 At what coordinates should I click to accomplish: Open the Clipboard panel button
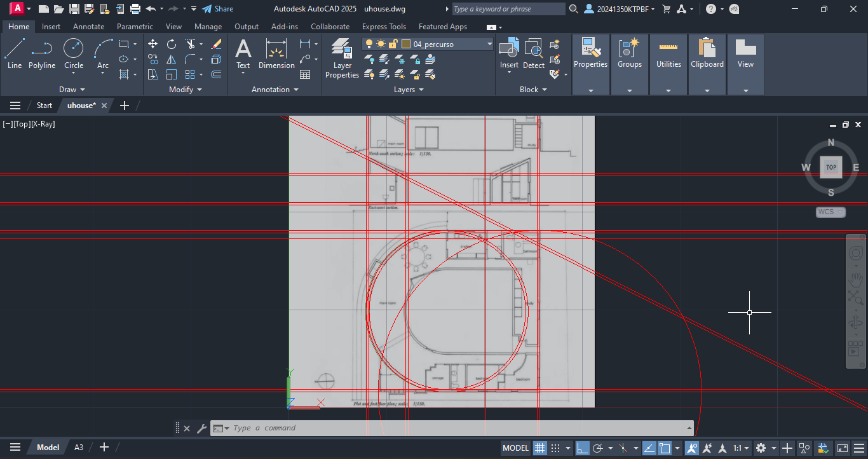[707, 64]
